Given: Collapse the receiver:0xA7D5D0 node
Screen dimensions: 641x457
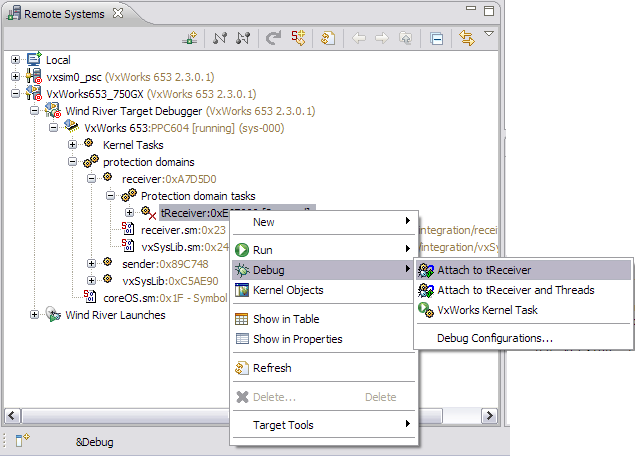Looking at the screenshot, I should (x=92, y=179).
